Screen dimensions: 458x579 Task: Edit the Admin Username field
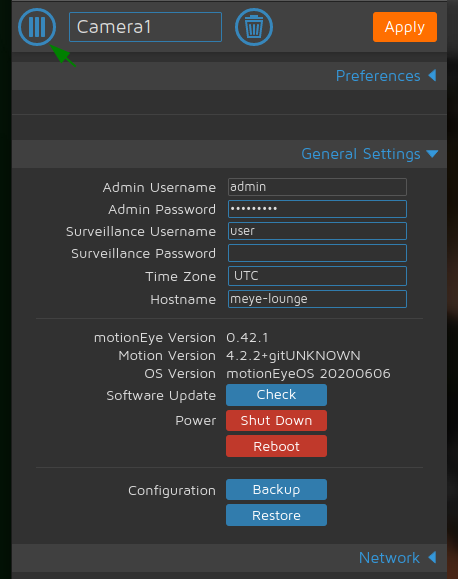(x=317, y=187)
